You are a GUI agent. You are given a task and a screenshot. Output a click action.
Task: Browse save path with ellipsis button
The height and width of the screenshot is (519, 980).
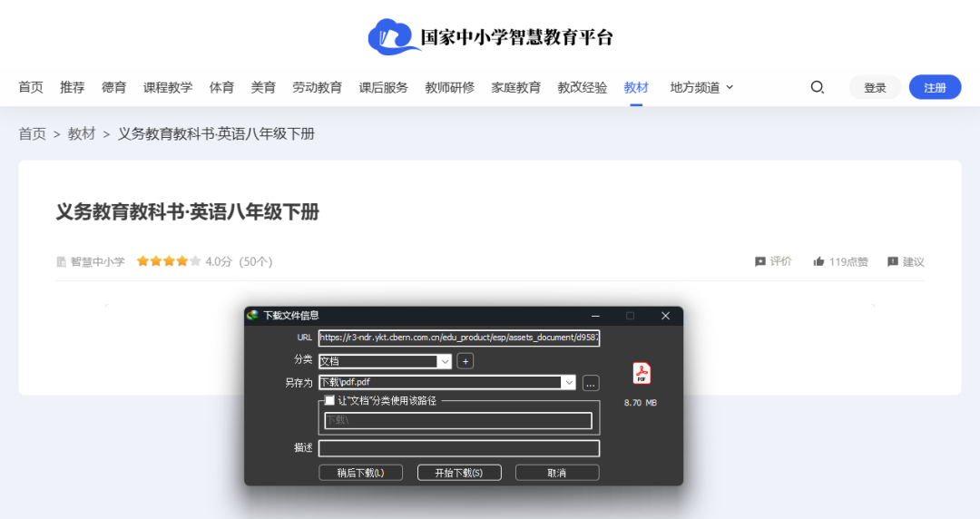591,383
